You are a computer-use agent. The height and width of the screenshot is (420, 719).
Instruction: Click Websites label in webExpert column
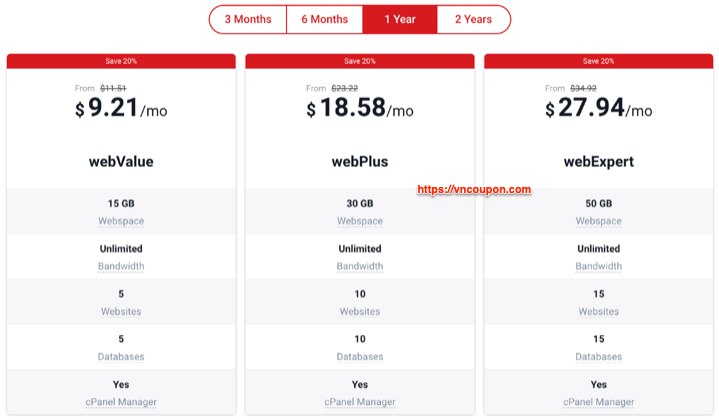[599, 312]
